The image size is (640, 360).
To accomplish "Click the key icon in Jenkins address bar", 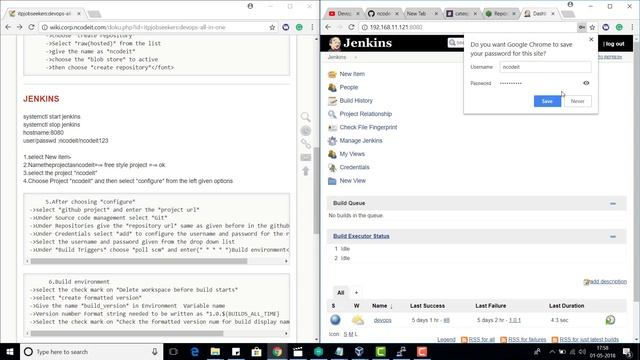I will pyautogui.click(x=581, y=27).
